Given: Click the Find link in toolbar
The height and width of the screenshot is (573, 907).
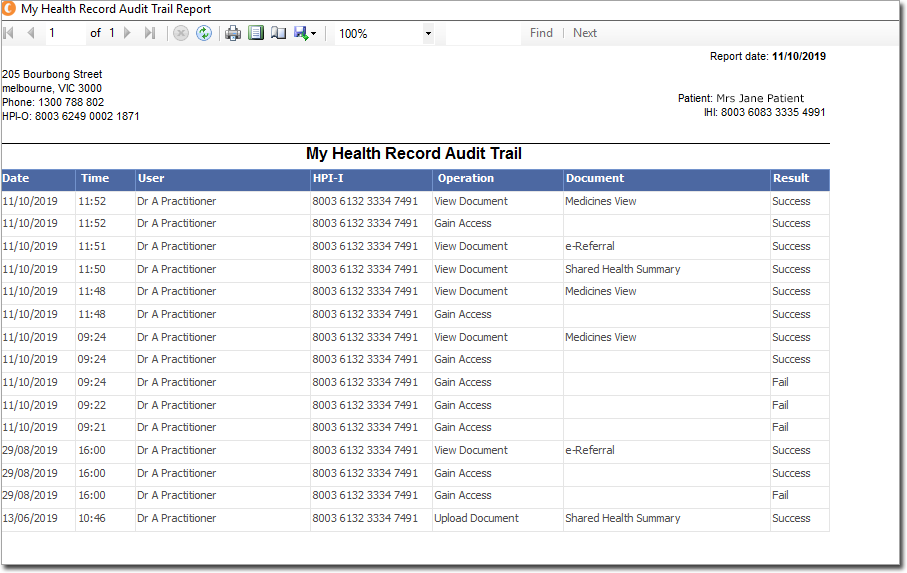Looking at the screenshot, I should [541, 33].
